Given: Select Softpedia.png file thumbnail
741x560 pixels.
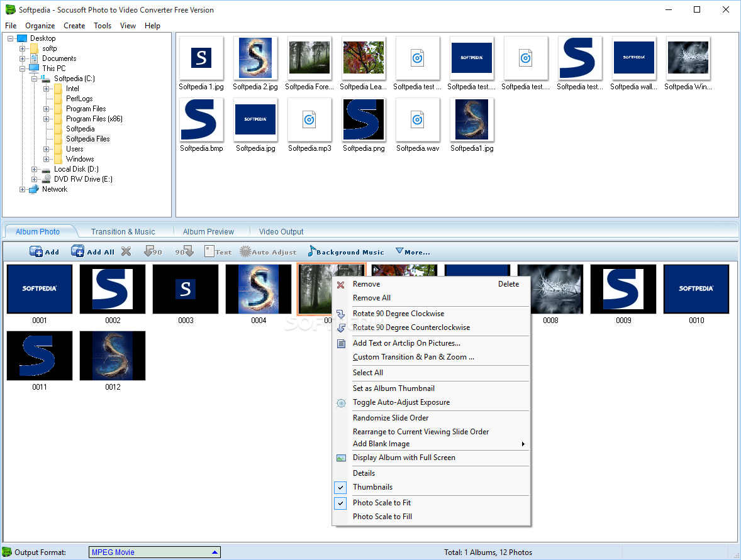Looking at the screenshot, I should click(364, 119).
